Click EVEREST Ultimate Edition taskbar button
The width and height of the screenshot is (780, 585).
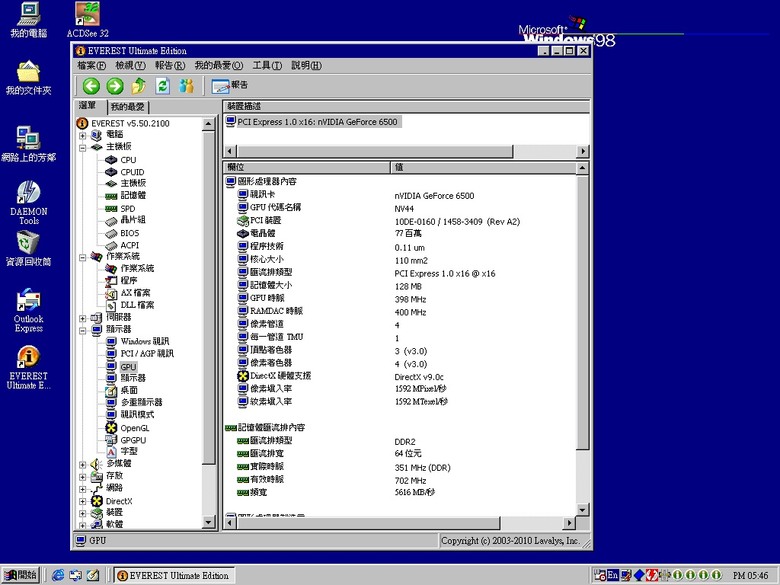pos(173,576)
